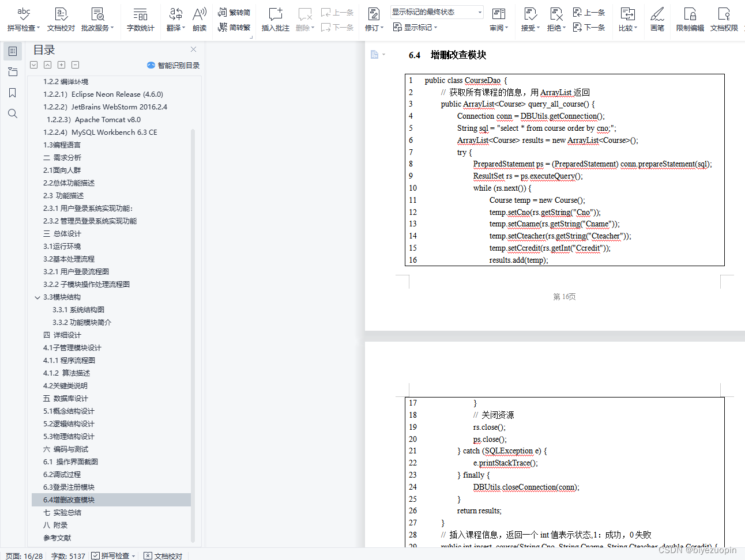Click the outline view icon in left sidebar

click(x=13, y=51)
